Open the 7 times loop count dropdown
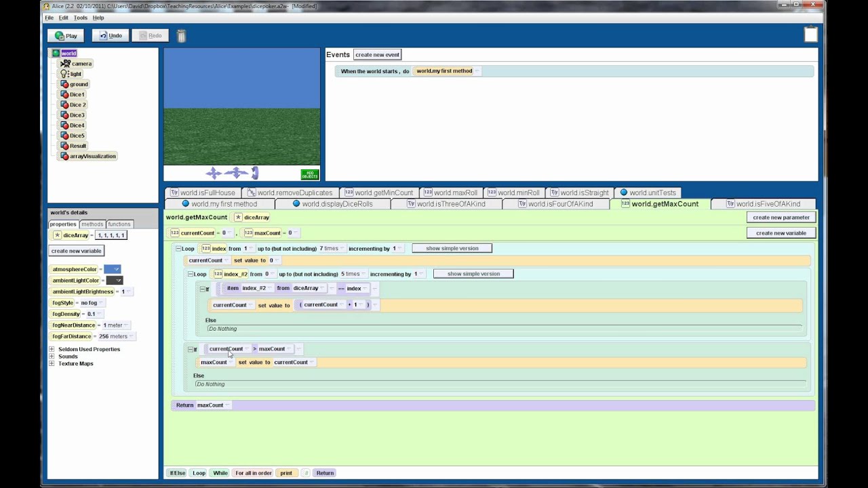 click(332, 249)
